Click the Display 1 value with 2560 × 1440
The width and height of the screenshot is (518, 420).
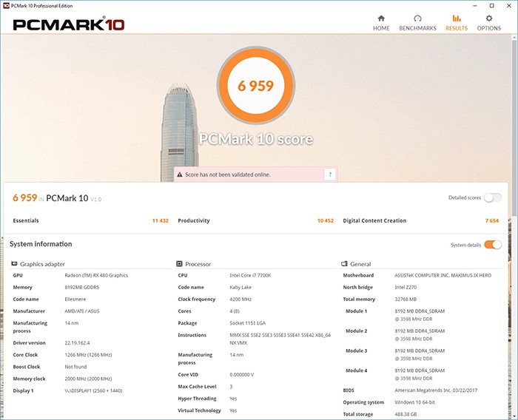(93, 390)
